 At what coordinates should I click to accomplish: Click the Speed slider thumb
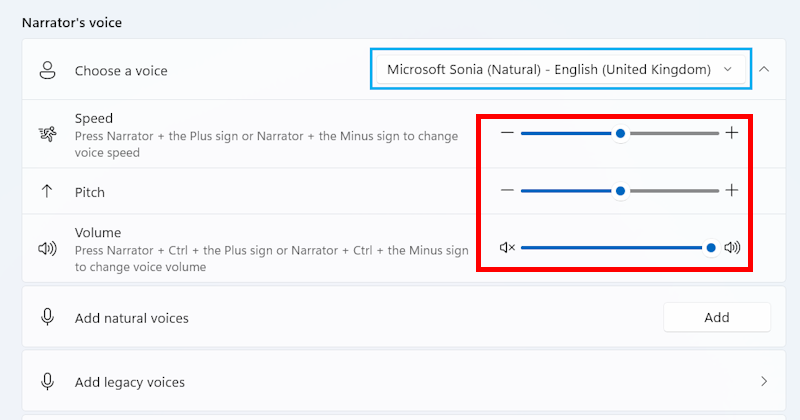coord(620,133)
